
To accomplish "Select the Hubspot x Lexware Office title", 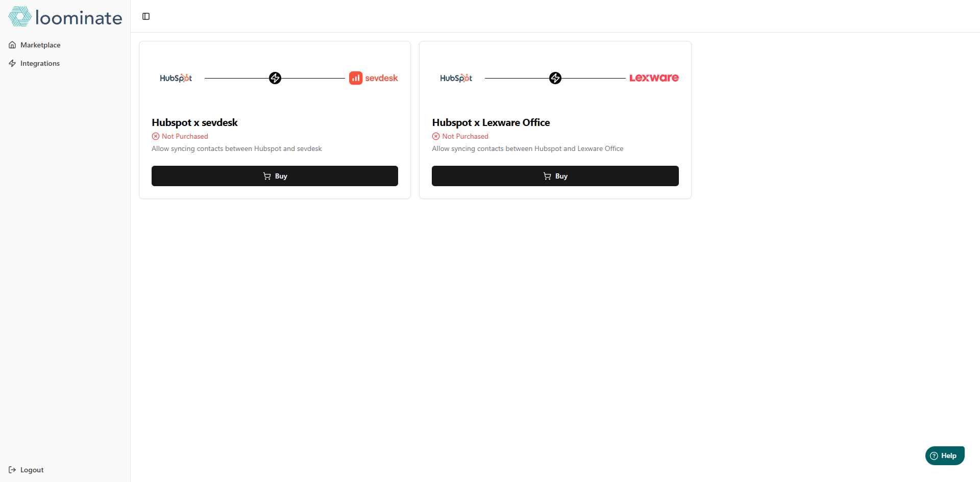I will 491,122.
